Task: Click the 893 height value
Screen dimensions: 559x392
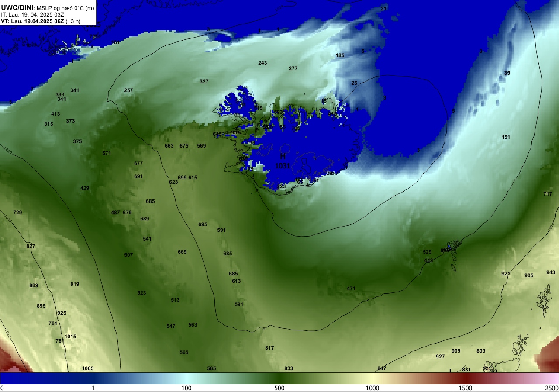Action: click(481, 351)
